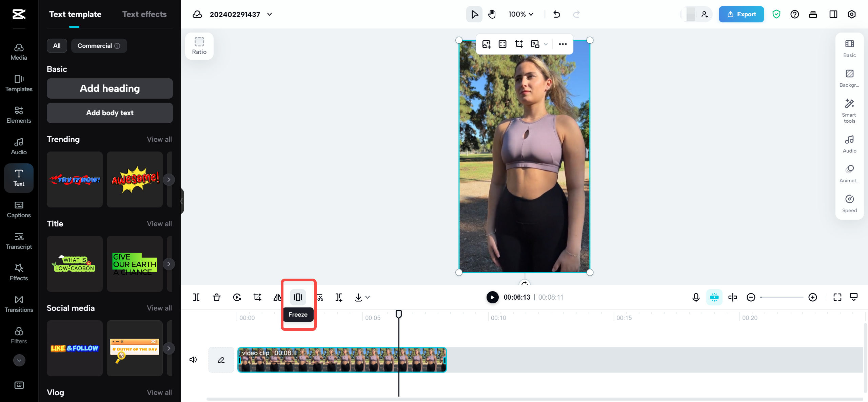The width and height of the screenshot is (868, 402).
Task: Open the zoom level dropdown
Action: point(520,14)
